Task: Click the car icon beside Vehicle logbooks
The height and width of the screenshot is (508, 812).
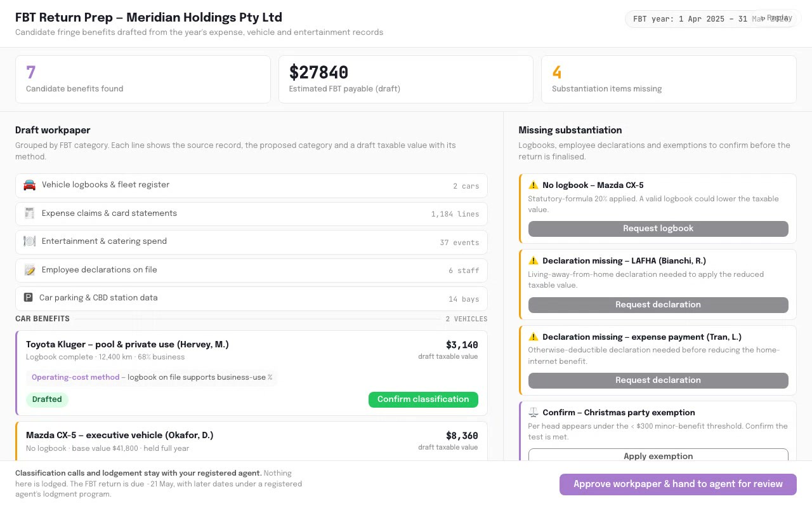Action: point(29,185)
